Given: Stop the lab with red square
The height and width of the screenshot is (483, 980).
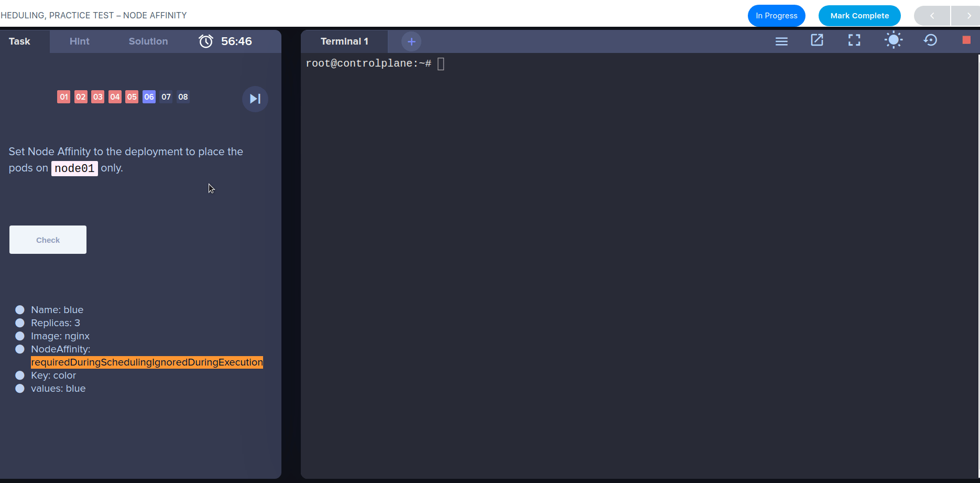Looking at the screenshot, I should 966,40.
